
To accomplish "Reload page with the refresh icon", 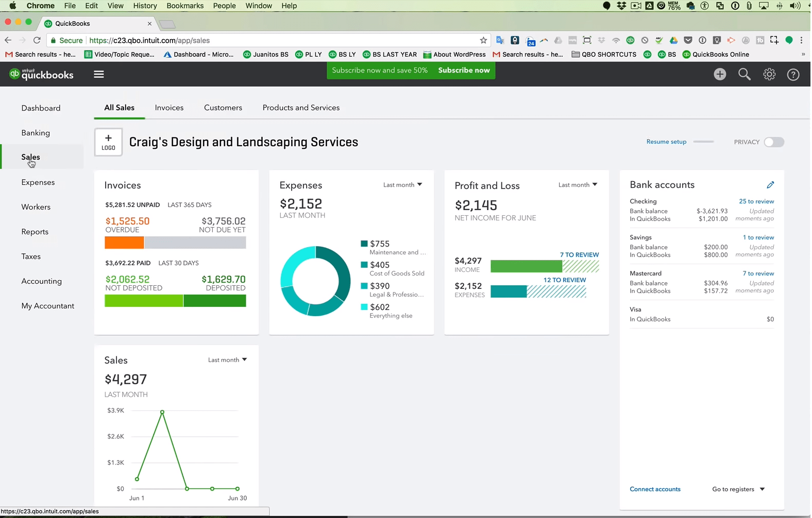I will [x=37, y=40].
